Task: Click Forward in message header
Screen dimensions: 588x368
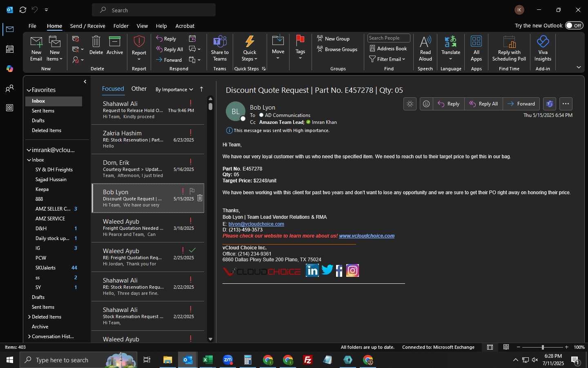Action: (x=521, y=104)
